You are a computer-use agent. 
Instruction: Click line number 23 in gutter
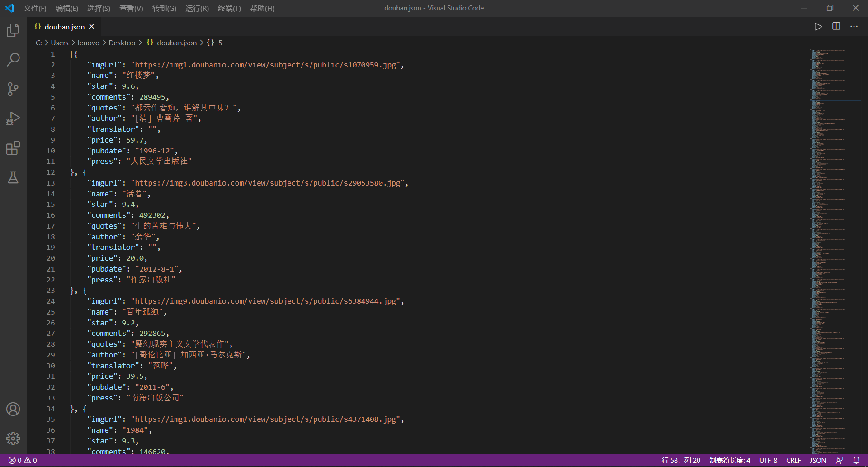51,290
